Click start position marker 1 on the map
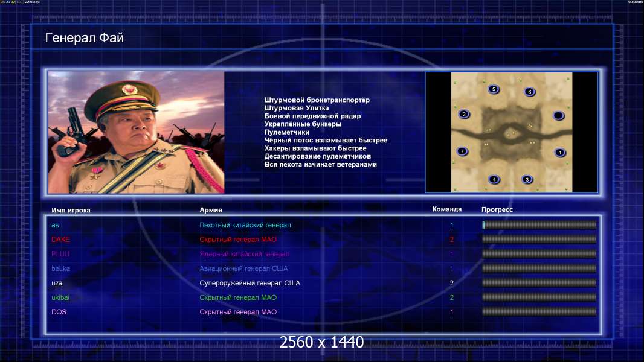644x362 pixels. tap(560, 153)
